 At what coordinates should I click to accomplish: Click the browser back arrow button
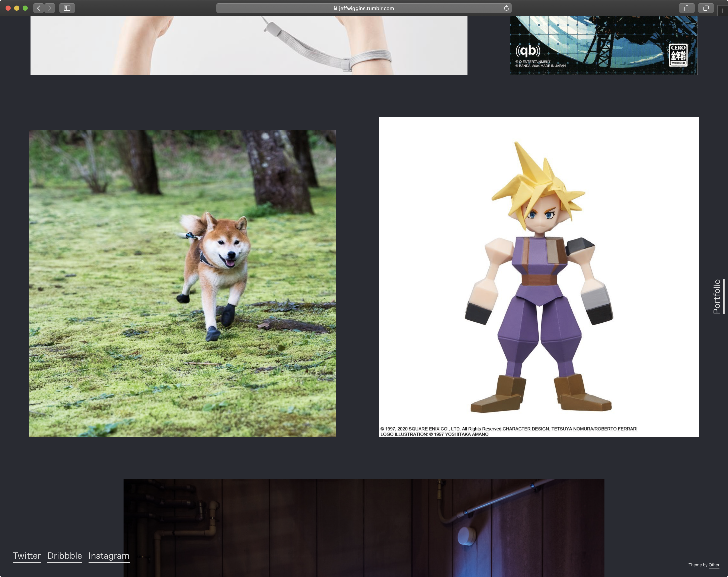pos(39,8)
